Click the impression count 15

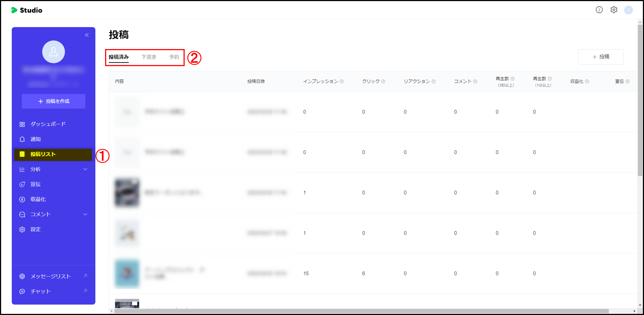coord(306,274)
